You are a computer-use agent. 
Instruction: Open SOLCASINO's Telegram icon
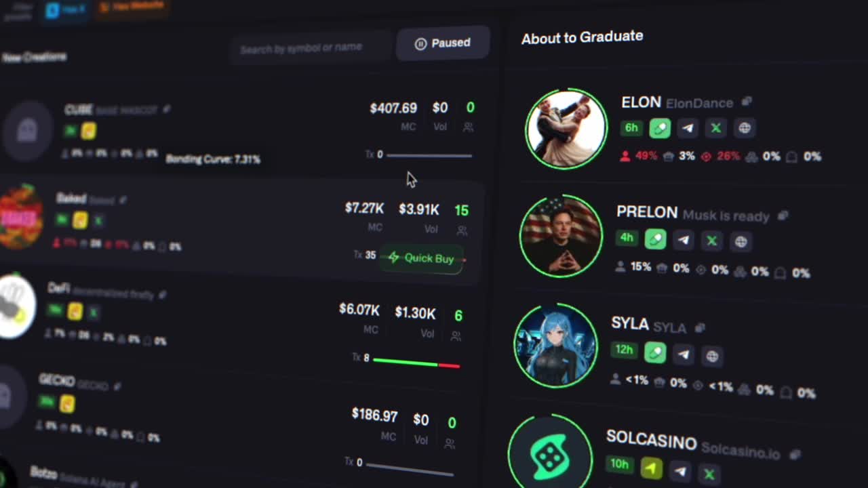pos(680,471)
